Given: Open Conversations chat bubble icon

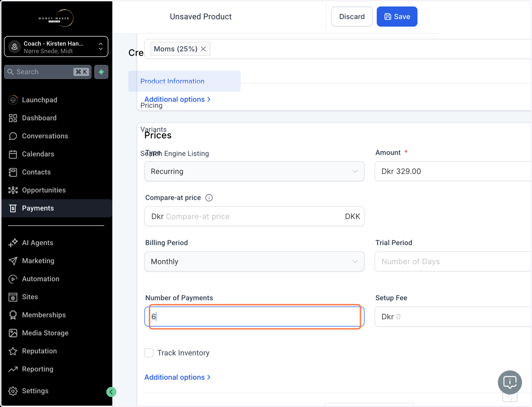Looking at the screenshot, I should [x=13, y=136].
